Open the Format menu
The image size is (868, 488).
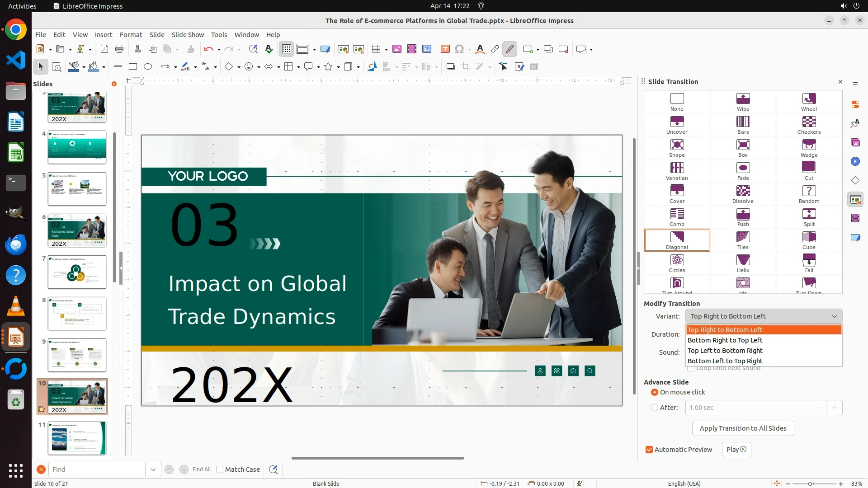131,35
